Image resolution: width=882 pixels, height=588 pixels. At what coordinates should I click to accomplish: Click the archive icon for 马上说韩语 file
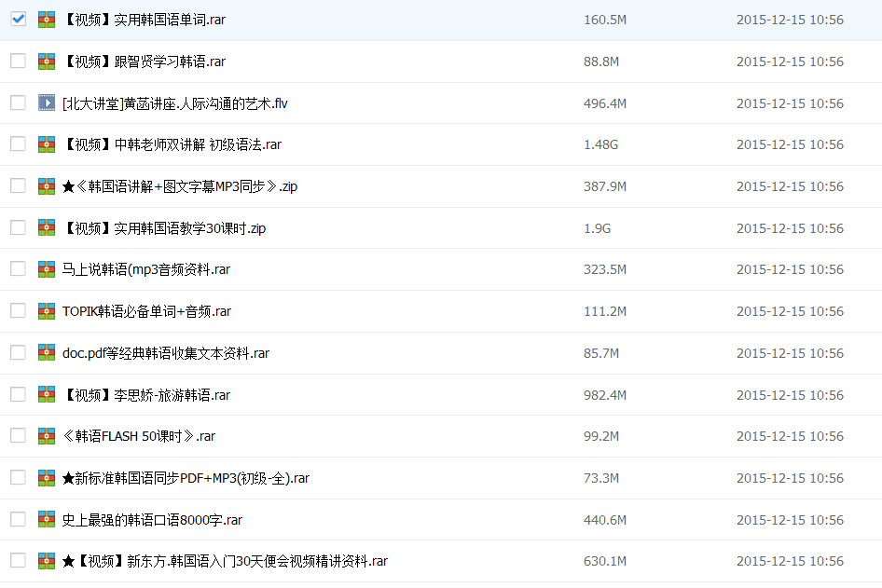tap(47, 269)
